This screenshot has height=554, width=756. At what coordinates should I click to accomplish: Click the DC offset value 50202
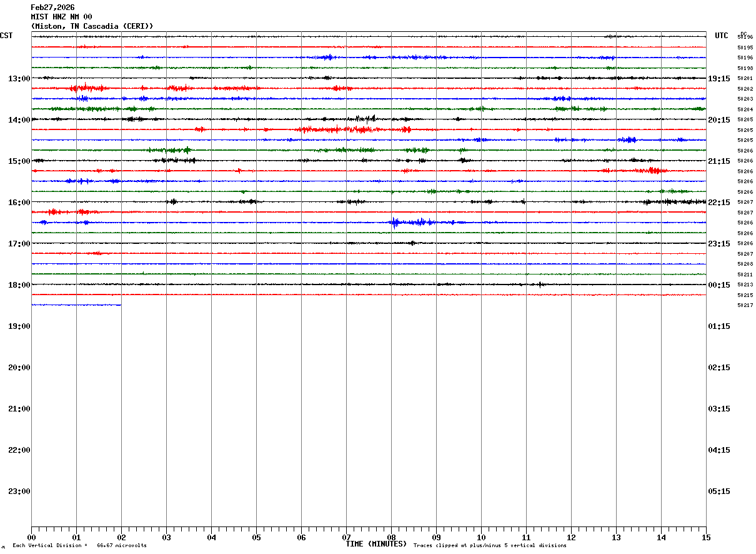click(x=745, y=89)
